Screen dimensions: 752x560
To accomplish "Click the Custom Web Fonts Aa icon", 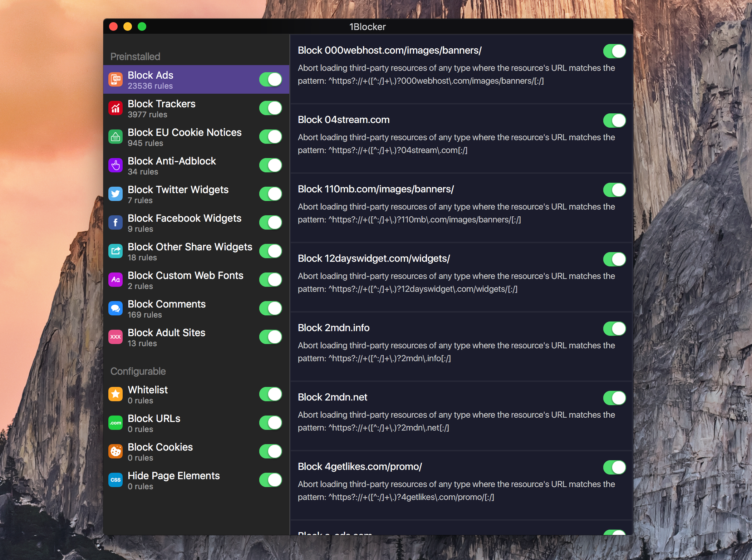I will pos(115,280).
